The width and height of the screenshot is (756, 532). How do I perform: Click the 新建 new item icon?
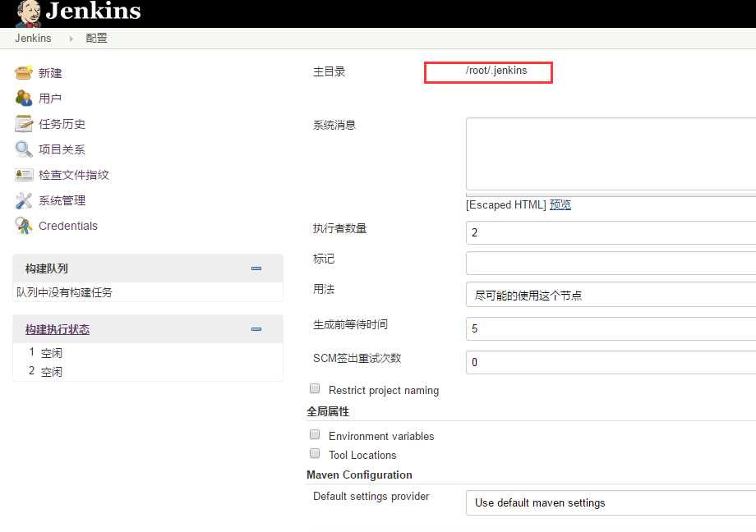tap(23, 73)
